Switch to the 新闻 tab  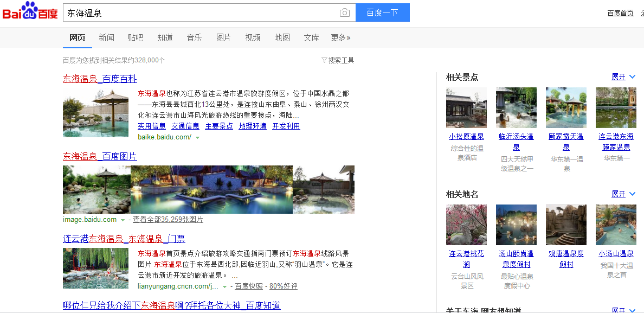coord(106,38)
